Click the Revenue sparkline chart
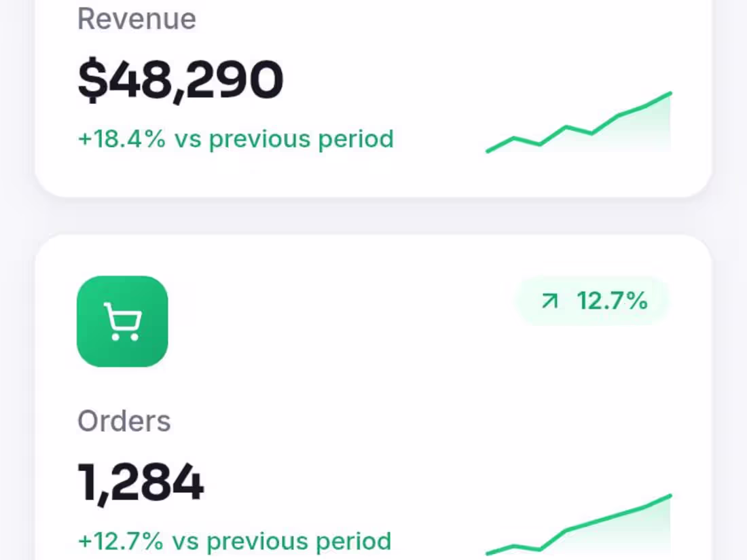 [579, 122]
